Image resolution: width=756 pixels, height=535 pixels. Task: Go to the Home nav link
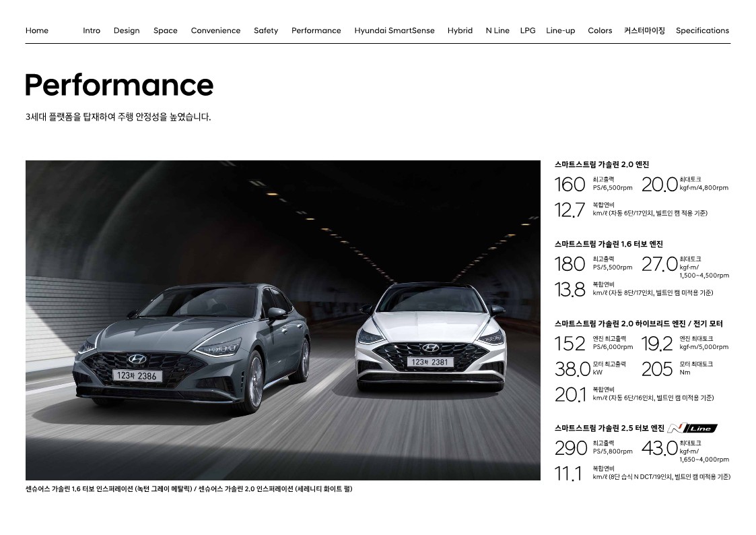[36, 30]
